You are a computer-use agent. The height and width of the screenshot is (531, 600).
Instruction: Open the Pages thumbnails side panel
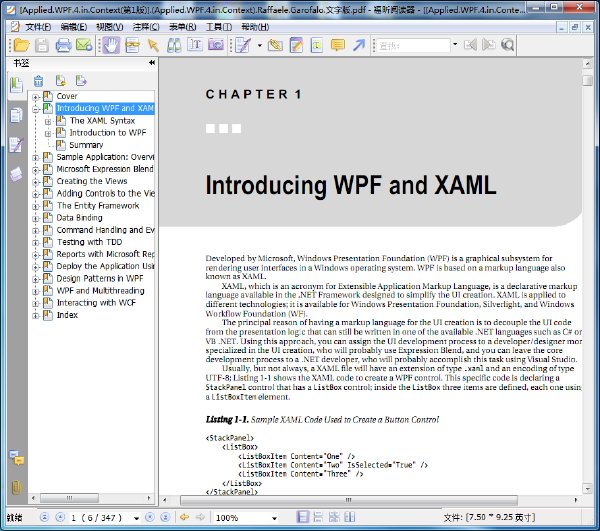(16, 115)
